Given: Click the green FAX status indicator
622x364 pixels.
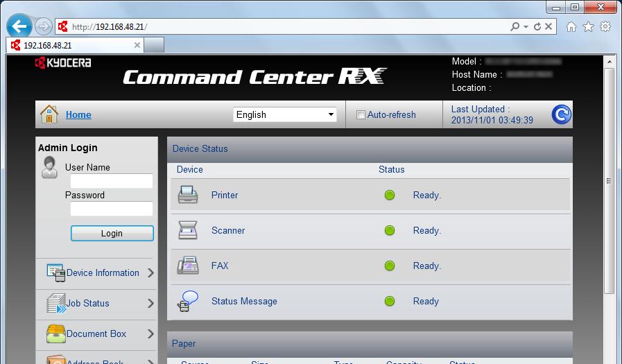Looking at the screenshot, I should click(x=390, y=266).
